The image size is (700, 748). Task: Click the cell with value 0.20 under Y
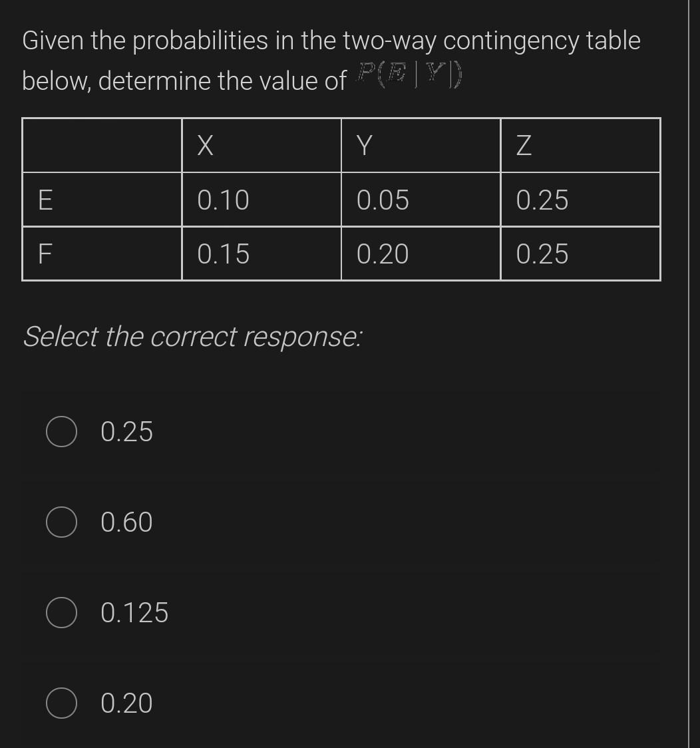[382, 253]
